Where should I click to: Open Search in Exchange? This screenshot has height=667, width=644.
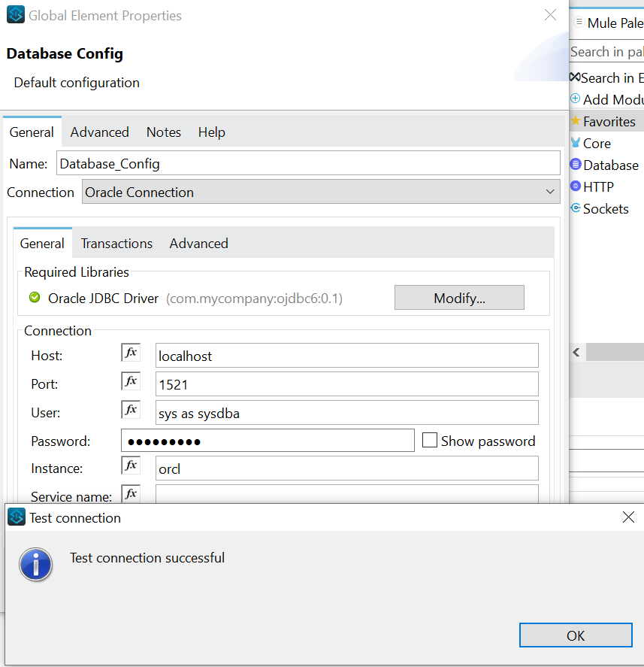606,77
